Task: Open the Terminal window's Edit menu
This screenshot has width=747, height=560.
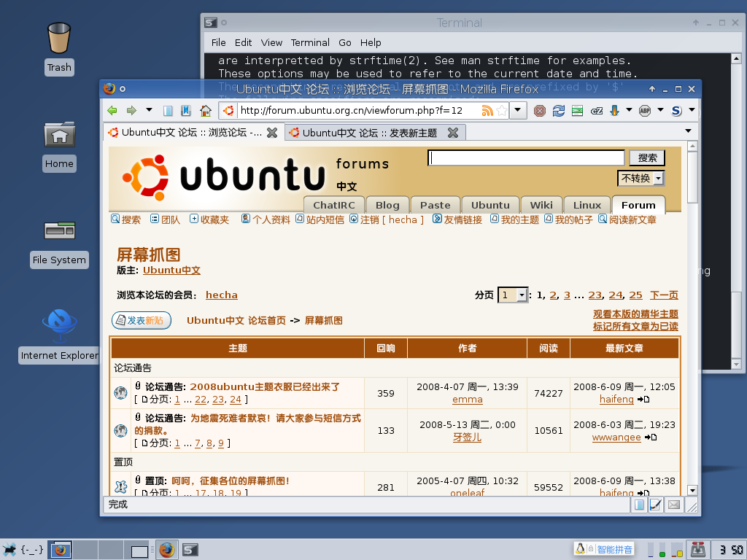Action: [243, 43]
